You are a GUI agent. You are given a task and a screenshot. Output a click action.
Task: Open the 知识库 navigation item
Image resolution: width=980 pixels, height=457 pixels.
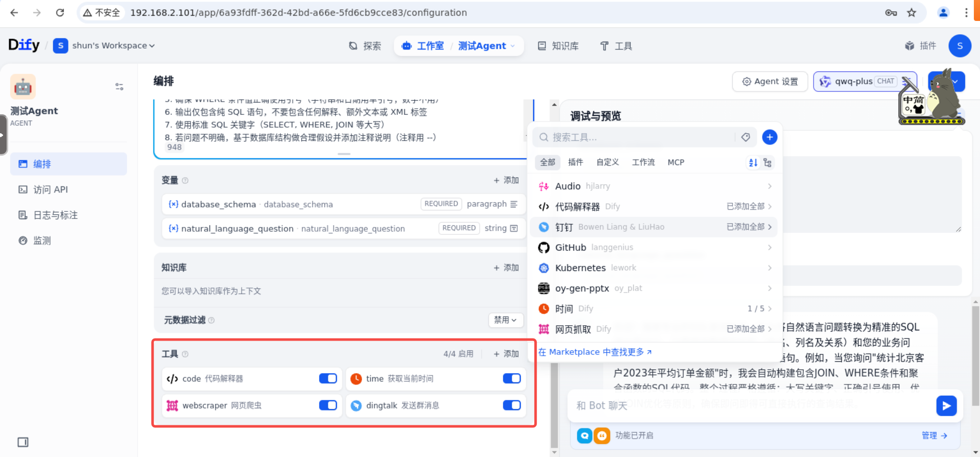coord(558,46)
